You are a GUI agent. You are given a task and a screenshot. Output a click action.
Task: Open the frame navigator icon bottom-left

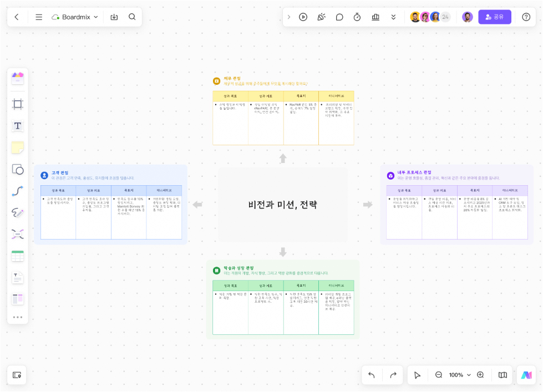click(17, 375)
